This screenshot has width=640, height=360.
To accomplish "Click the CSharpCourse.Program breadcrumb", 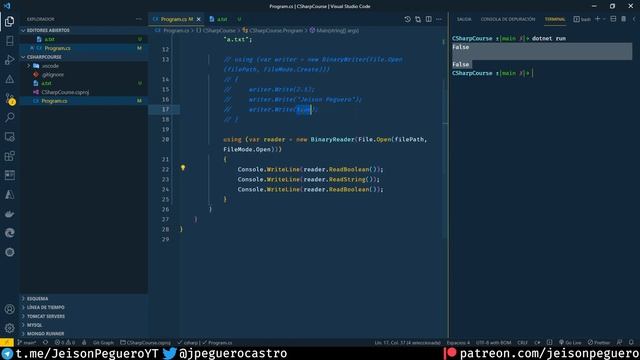I will click(x=273, y=30).
